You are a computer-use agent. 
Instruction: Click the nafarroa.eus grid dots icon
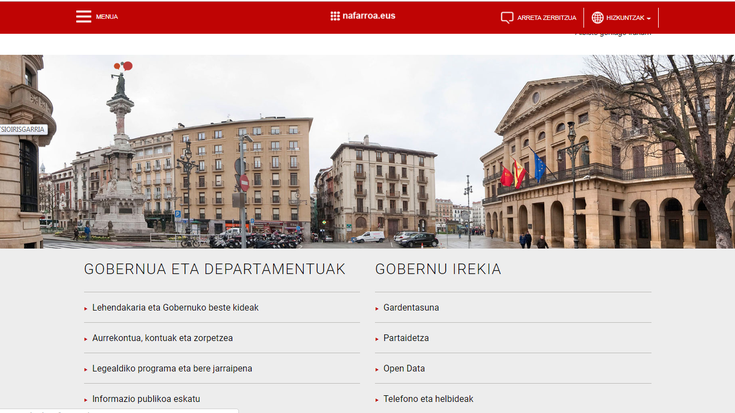tap(335, 16)
